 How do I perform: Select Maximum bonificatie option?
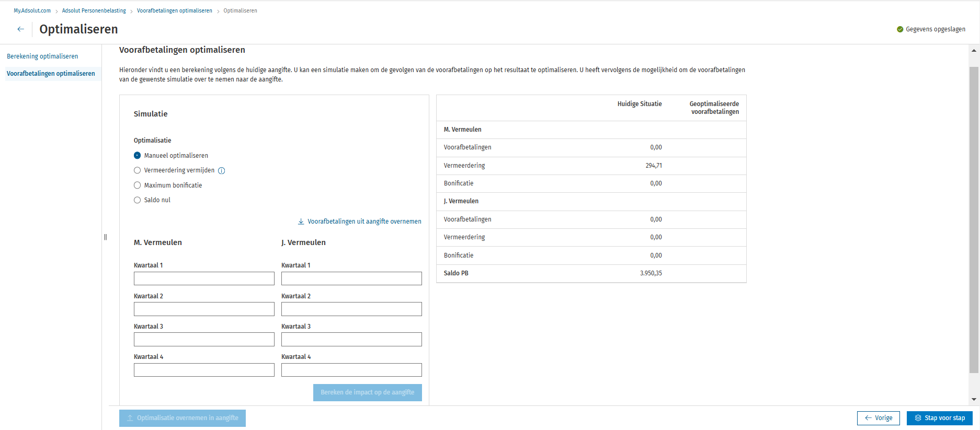[138, 185]
